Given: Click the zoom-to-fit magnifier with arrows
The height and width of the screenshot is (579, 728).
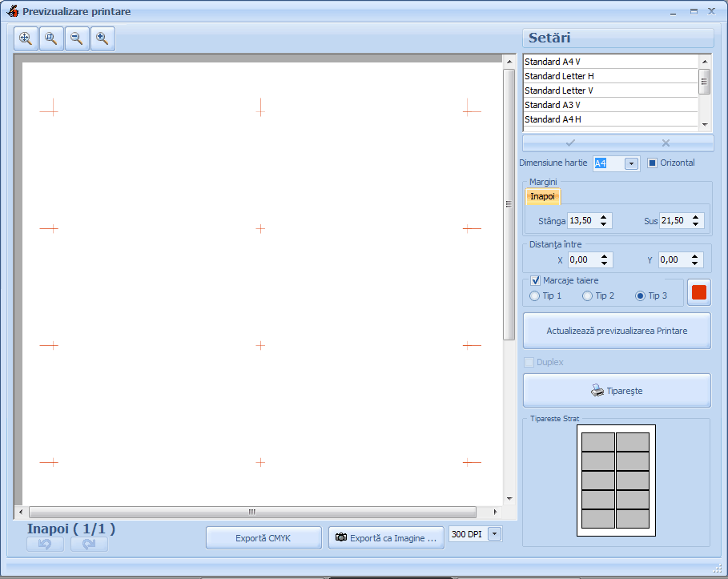Looking at the screenshot, I should [26, 38].
